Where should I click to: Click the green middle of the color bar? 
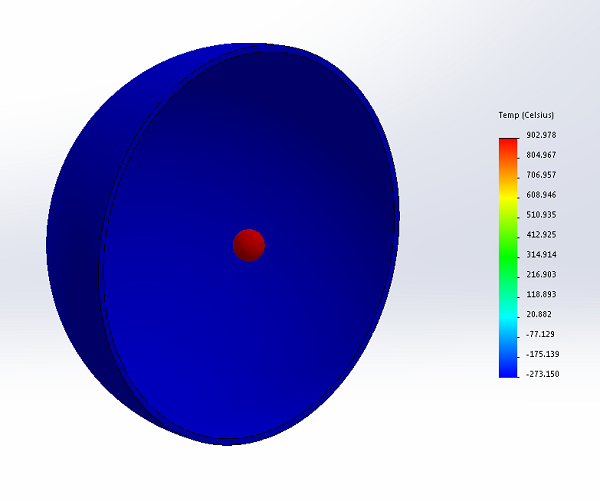point(509,250)
